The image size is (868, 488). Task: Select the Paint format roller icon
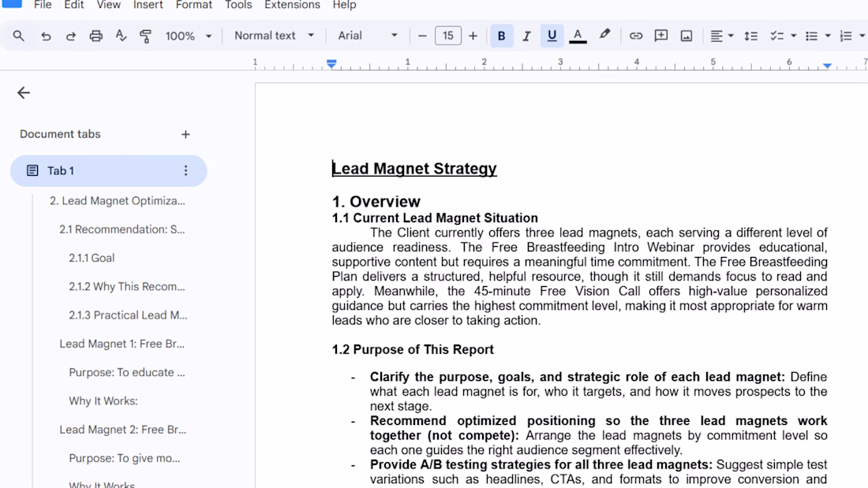click(145, 36)
